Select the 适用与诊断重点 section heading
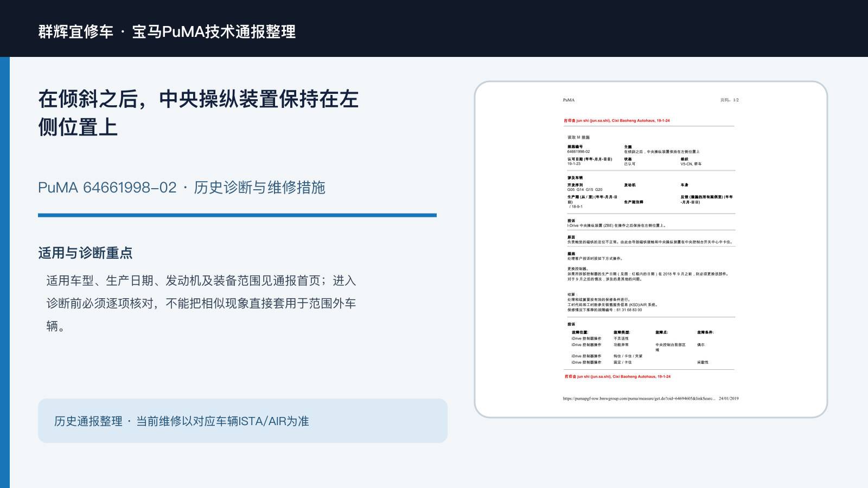The image size is (868, 488). click(x=85, y=253)
